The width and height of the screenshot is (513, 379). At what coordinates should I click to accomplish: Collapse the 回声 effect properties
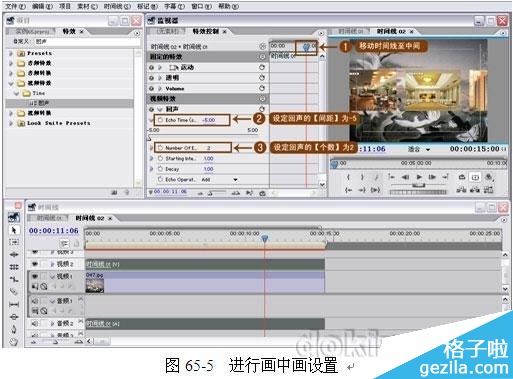pos(160,109)
